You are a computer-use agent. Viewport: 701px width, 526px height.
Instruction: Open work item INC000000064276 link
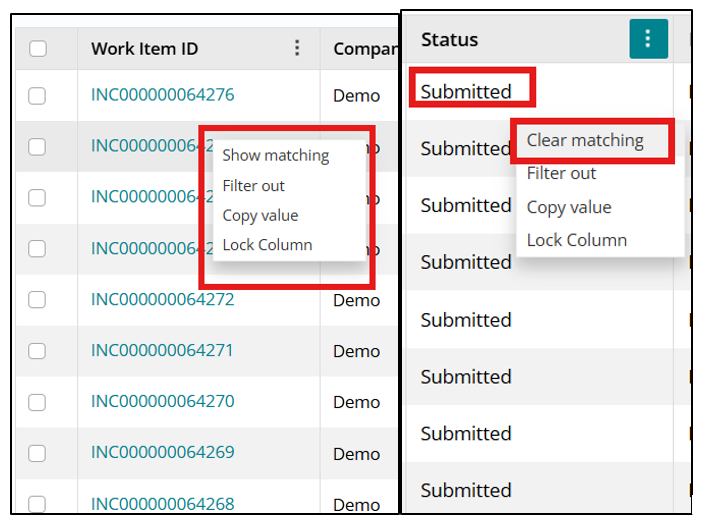(x=162, y=95)
